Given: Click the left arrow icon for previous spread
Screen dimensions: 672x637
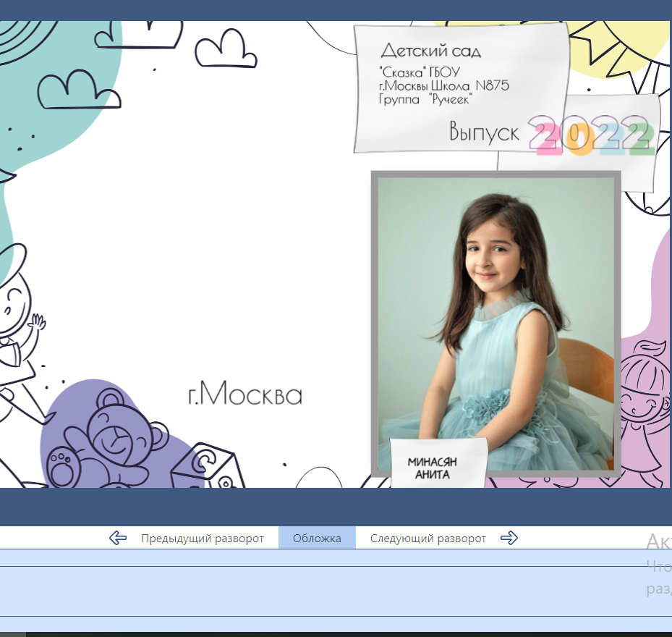Looking at the screenshot, I should [118, 538].
